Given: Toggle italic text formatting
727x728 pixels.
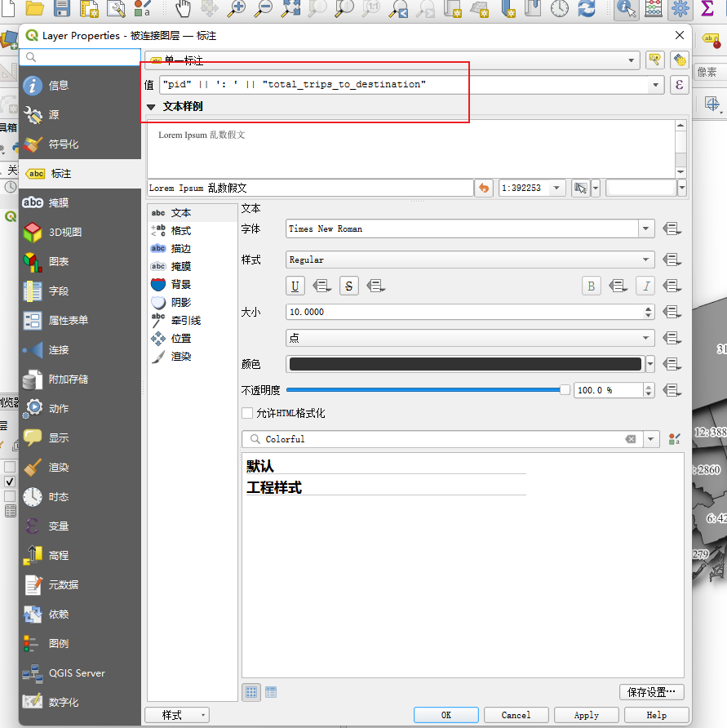Looking at the screenshot, I should (x=645, y=286).
